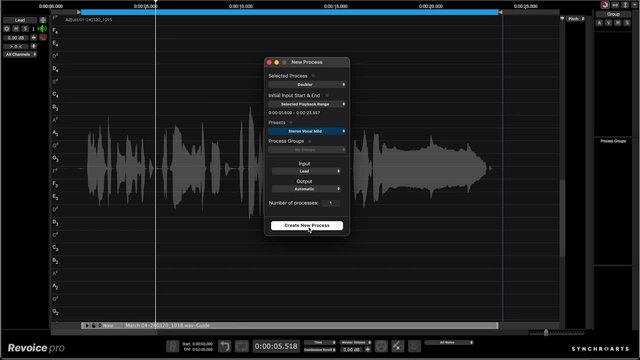The height and width of the screenshot is (360, 640).
Task: Open the All Channels dropdown
Action: (20, 54)
